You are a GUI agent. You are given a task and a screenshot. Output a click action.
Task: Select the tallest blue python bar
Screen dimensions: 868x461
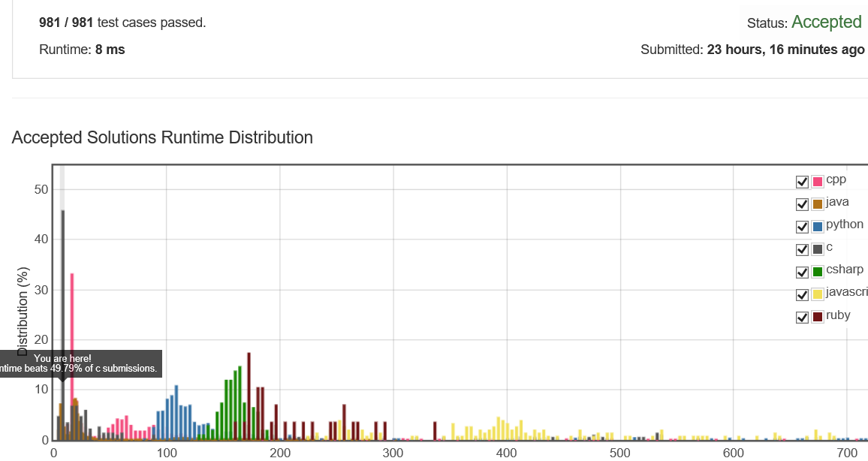pyautogui.click(x=176, y=413)
